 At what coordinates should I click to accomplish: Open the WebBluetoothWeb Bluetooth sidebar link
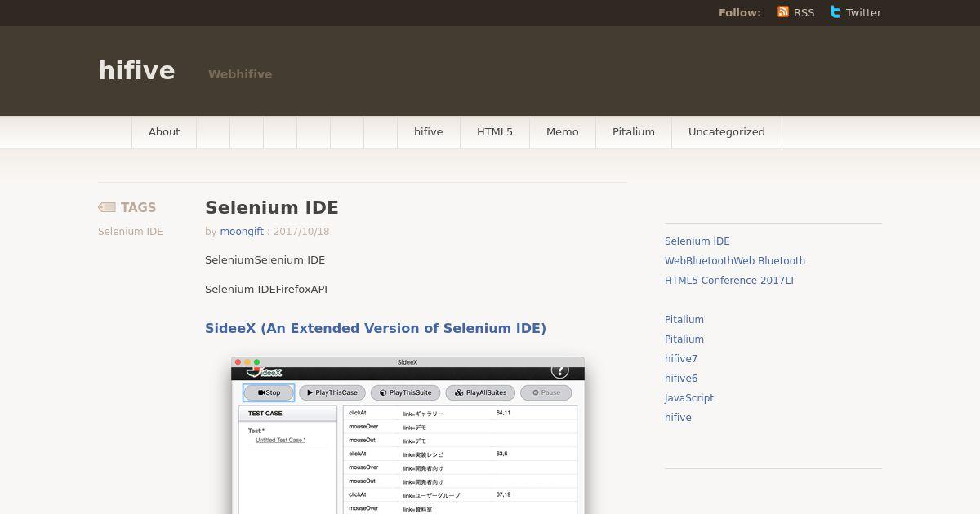click(x=735, y=261)
